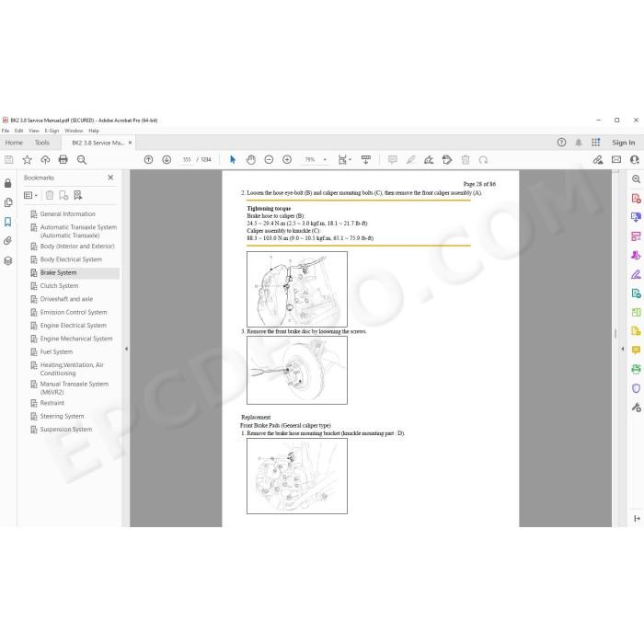Open the More Tools wrench icon
This screenshot has height=644, width=644.
(636, 407)
